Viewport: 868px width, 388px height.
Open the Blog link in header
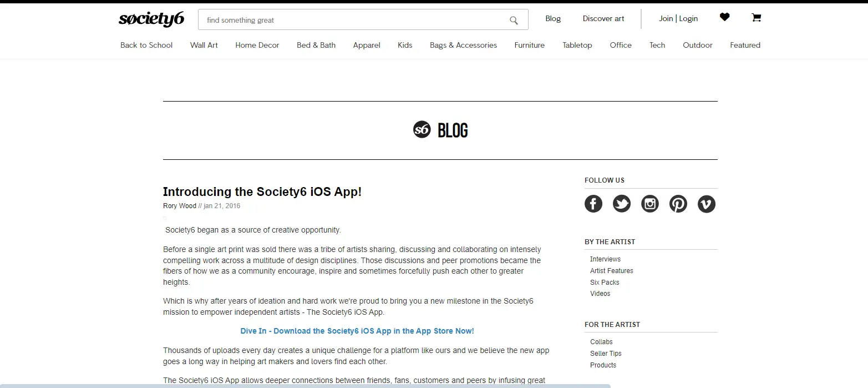point(553,18)
